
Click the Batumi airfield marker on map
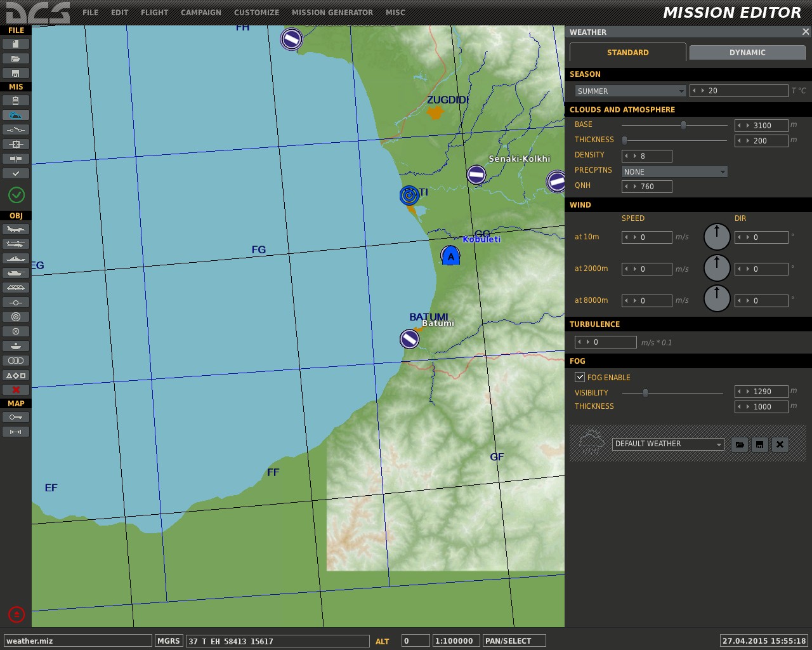click(409, 339)
